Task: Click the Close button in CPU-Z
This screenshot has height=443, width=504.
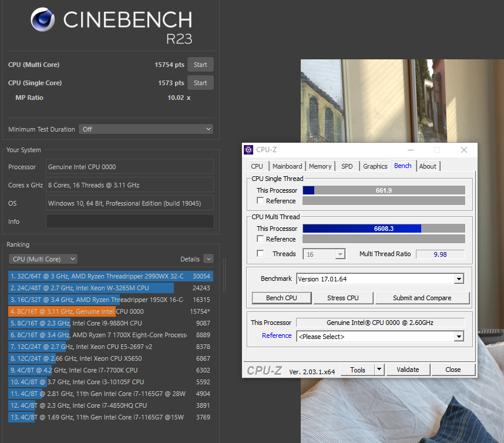Action: (453, 370)
